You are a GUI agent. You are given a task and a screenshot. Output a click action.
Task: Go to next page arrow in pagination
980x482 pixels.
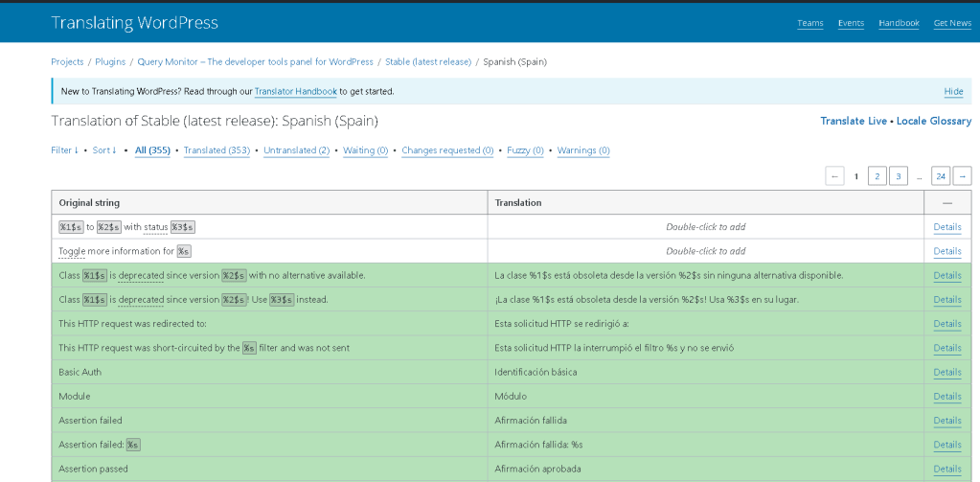(x=962, y=176)
